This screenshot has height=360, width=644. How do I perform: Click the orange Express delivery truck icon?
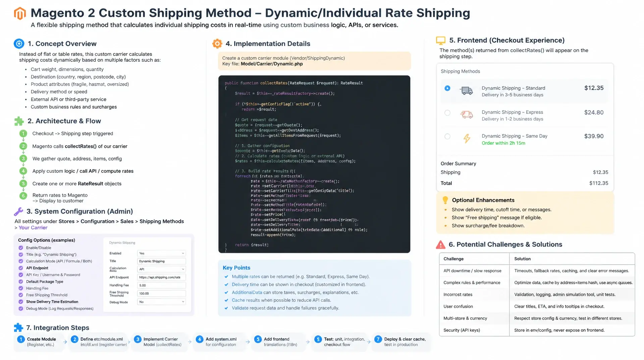click(x=467, y=115)
